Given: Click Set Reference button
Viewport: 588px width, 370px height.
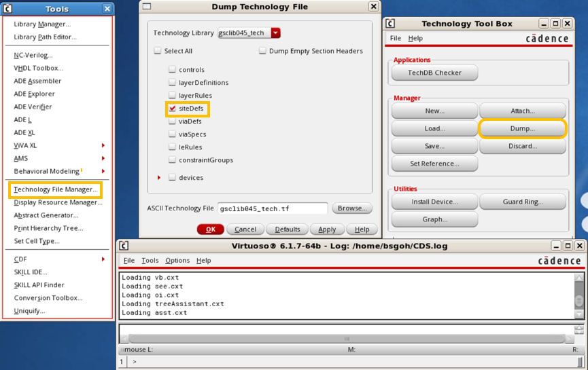Looking at the screenshot, I should (434, 164).
